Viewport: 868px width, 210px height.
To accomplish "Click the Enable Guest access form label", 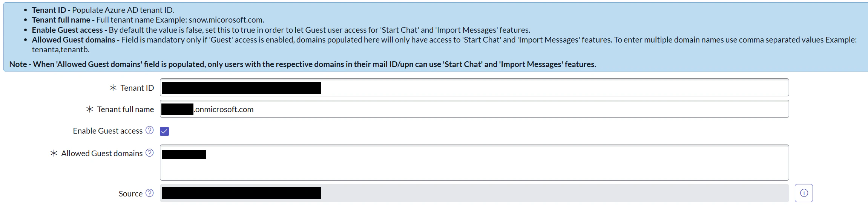I will pyautogui.click(x=108, y=131).
